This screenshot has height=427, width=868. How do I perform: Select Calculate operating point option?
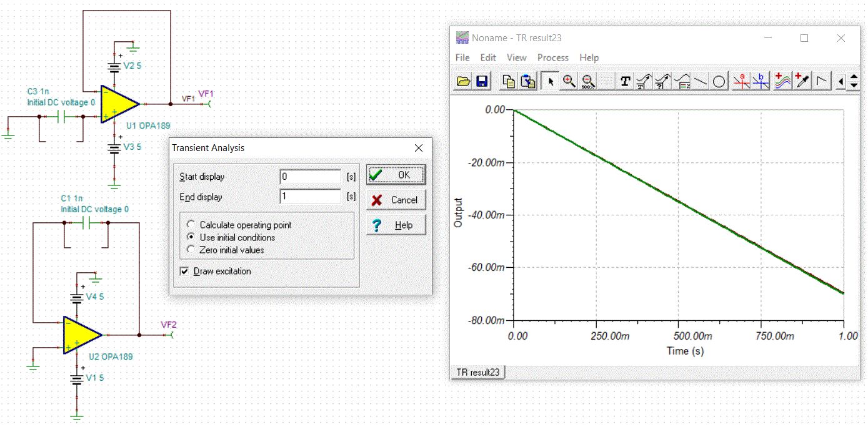coord(240,225)
